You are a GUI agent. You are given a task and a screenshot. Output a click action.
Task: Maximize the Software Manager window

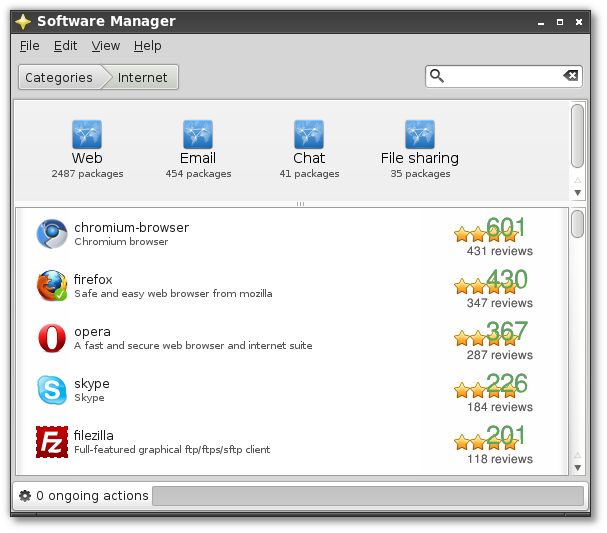click(560, 22)
